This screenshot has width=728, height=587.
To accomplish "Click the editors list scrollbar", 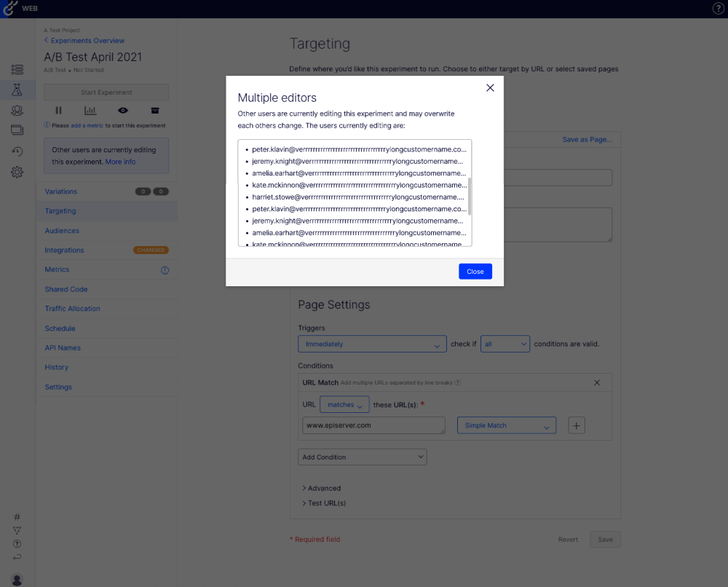I will (x=470, y=197).
